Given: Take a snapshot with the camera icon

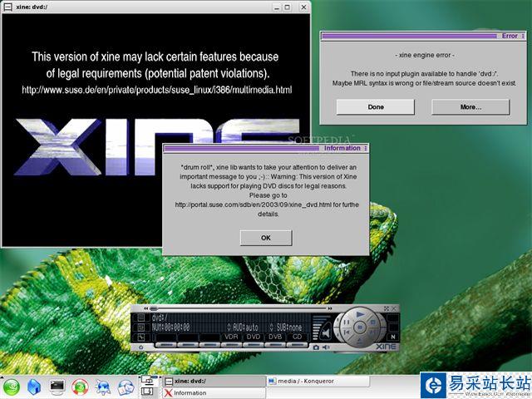Looking at the screenshot, I should tap(316, 347).
